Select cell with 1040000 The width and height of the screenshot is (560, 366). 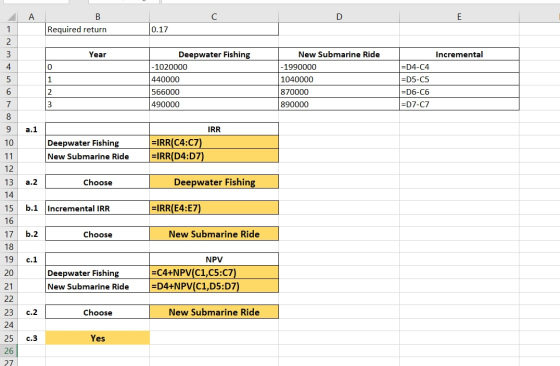click(x=339, y=79)
